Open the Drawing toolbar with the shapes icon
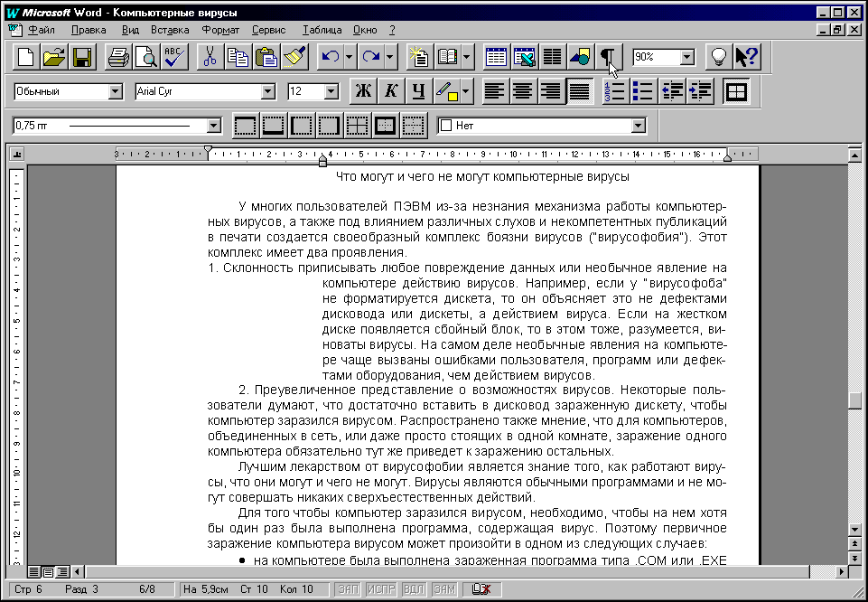868x602 pixels. [580, 57]
